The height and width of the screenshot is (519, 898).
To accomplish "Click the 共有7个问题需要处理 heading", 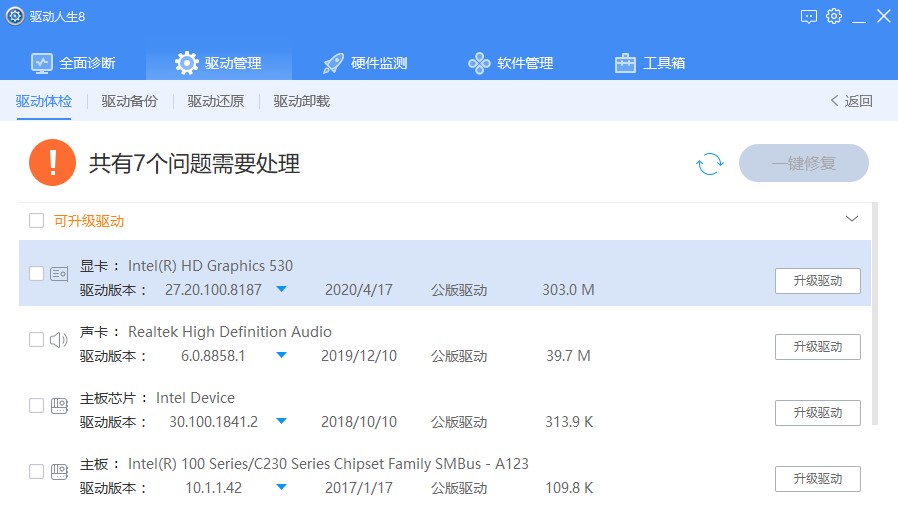I will point(194,164).
